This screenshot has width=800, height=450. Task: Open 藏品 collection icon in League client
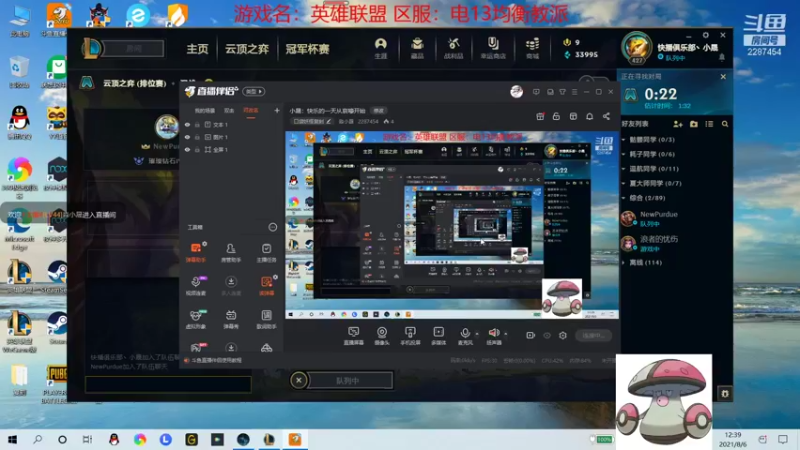[417, 48]
